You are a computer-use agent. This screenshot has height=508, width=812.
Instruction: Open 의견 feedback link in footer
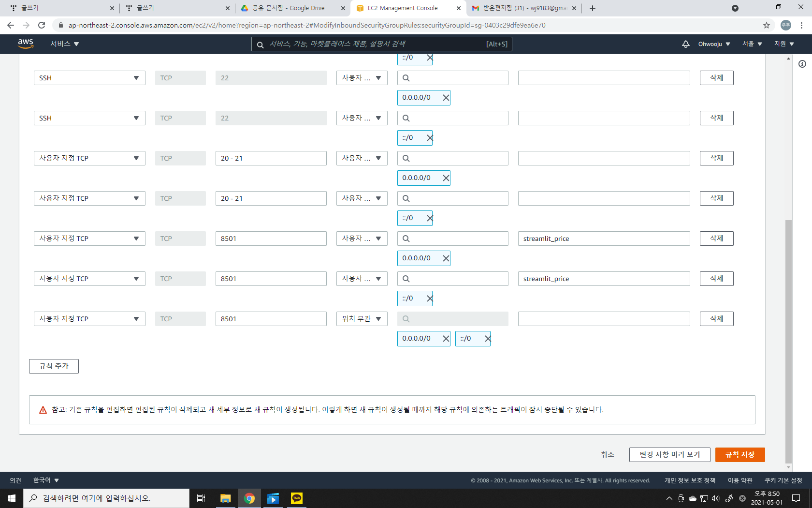pos(15,480)
